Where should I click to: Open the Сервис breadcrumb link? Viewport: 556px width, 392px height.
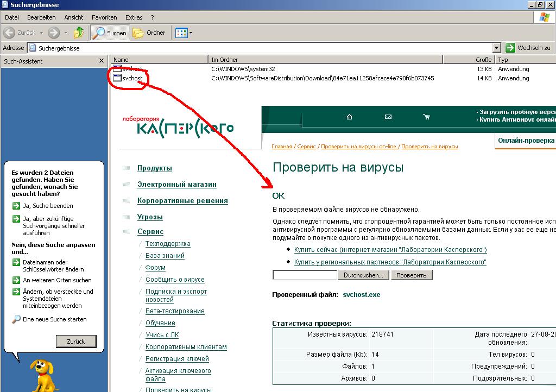pyautogui.click(x=306, y=147)
